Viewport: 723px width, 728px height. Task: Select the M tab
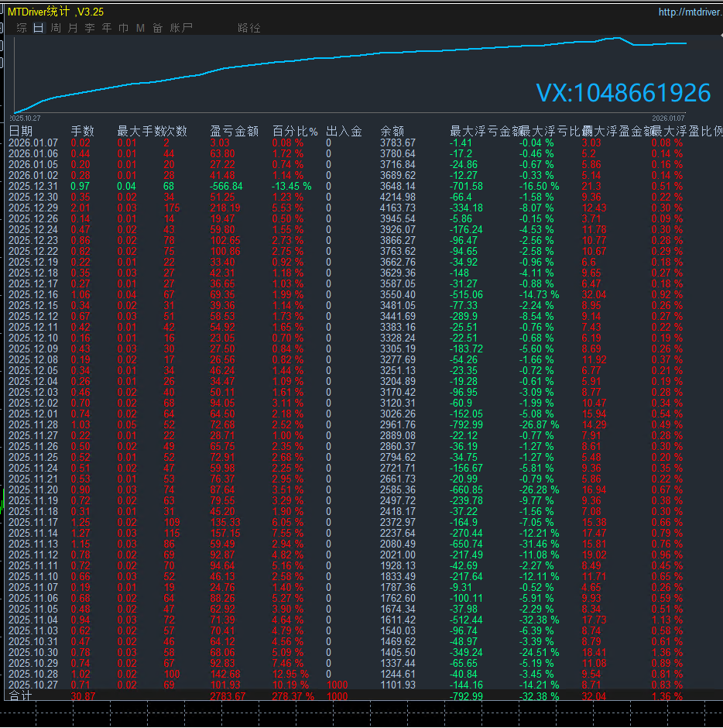tap(140, 28)
